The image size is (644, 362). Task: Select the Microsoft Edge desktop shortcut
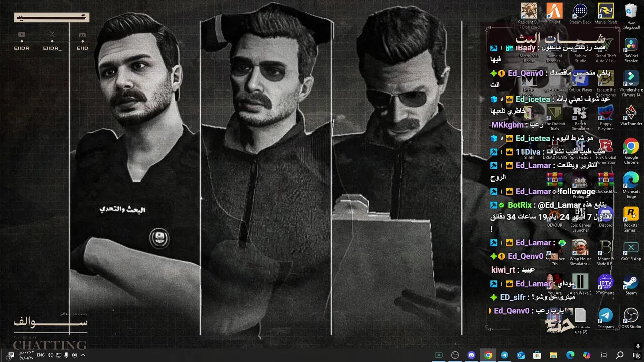coord(631,185)
